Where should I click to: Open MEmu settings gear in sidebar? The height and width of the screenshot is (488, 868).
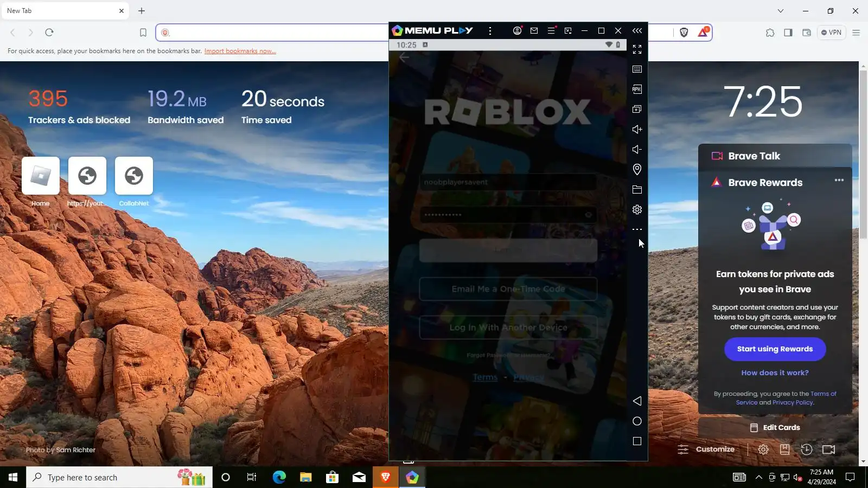click(x=637, y=210)
